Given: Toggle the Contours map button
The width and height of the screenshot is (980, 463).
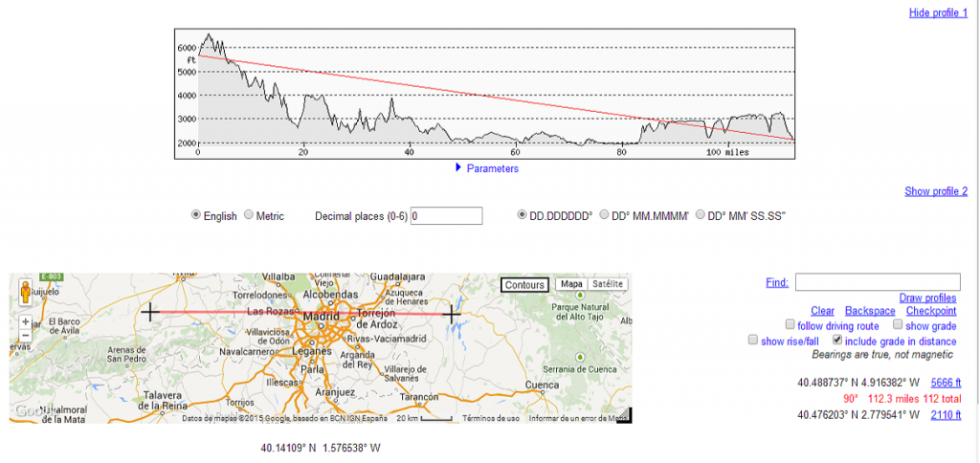Looking at the screenshot, I should click(523, 285).
